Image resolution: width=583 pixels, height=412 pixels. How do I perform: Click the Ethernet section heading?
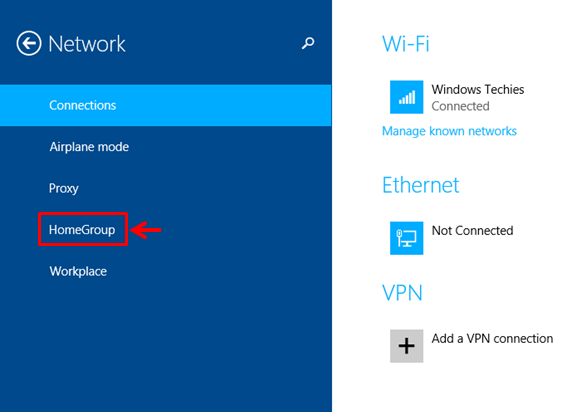[421, 185]
